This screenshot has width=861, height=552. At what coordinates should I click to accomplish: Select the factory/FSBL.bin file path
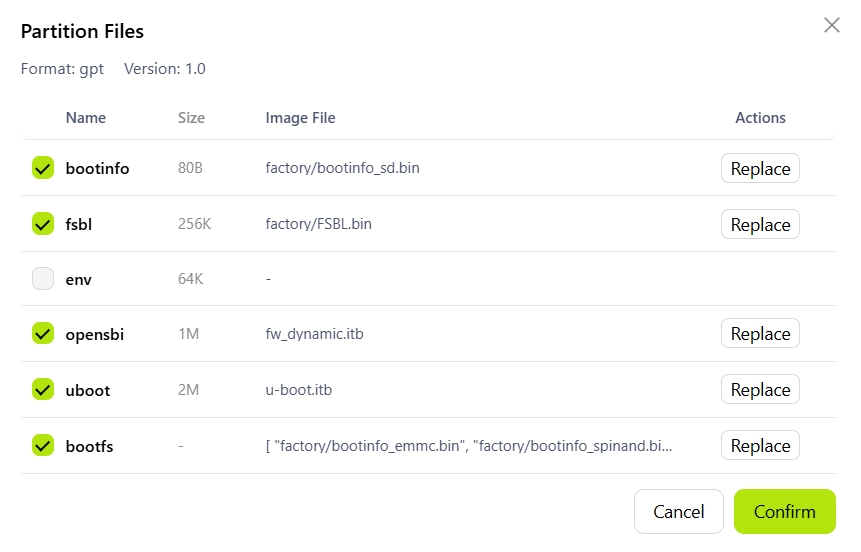click(x=318, y=224)
